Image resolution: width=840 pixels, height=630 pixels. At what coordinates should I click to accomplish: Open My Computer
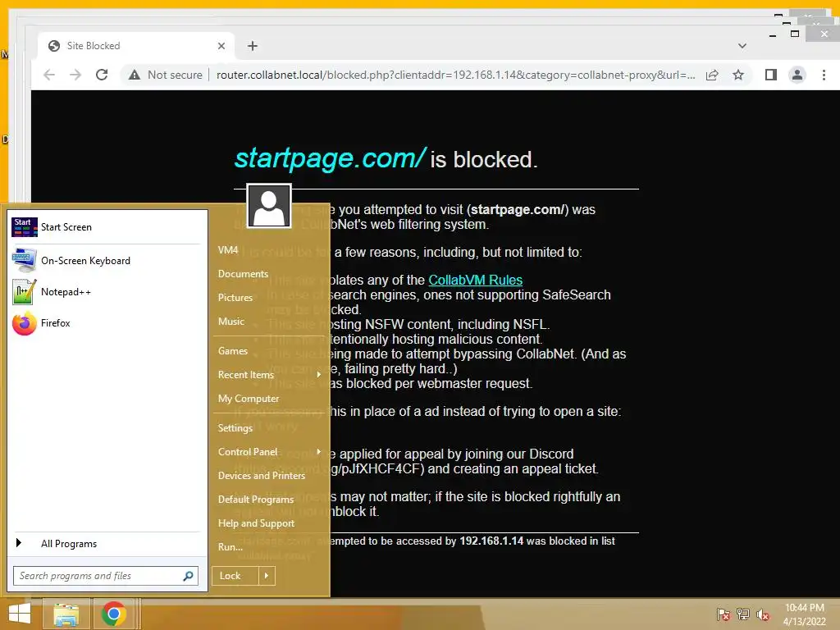pyautogui.click(x=249, y=399)
